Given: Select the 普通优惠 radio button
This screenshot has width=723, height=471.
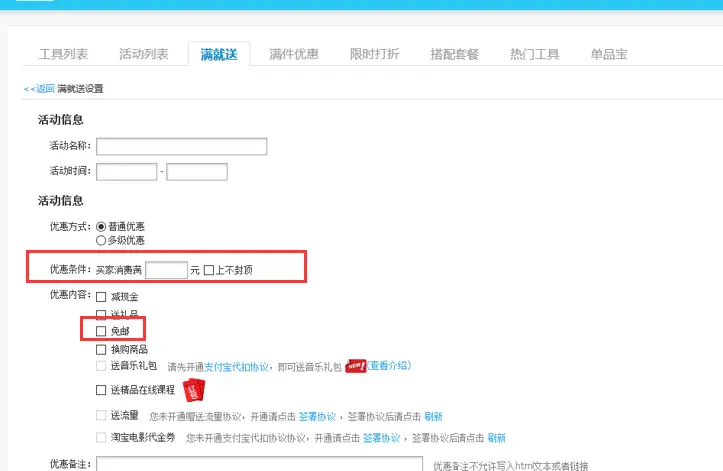Looking at the screenshot, I should click(101, 227).
